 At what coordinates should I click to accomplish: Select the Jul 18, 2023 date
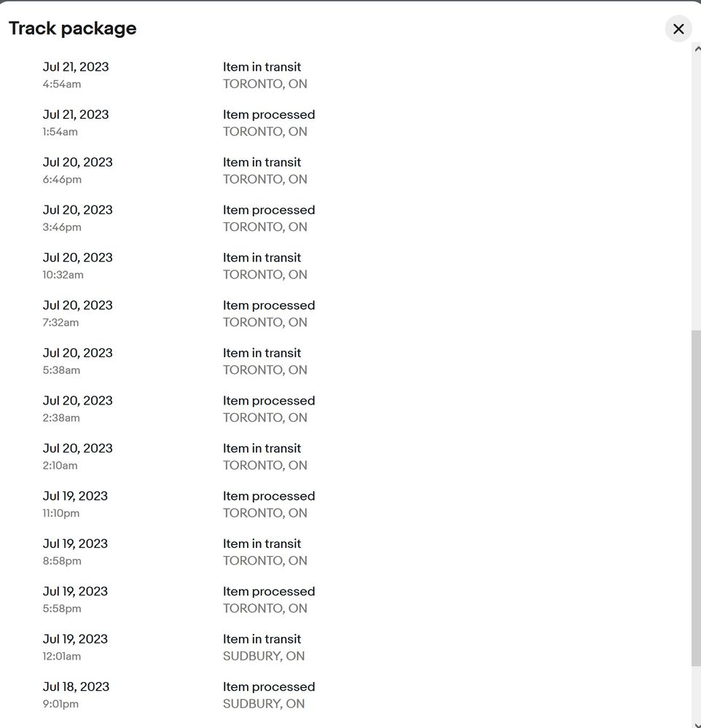tap(76, 686)
